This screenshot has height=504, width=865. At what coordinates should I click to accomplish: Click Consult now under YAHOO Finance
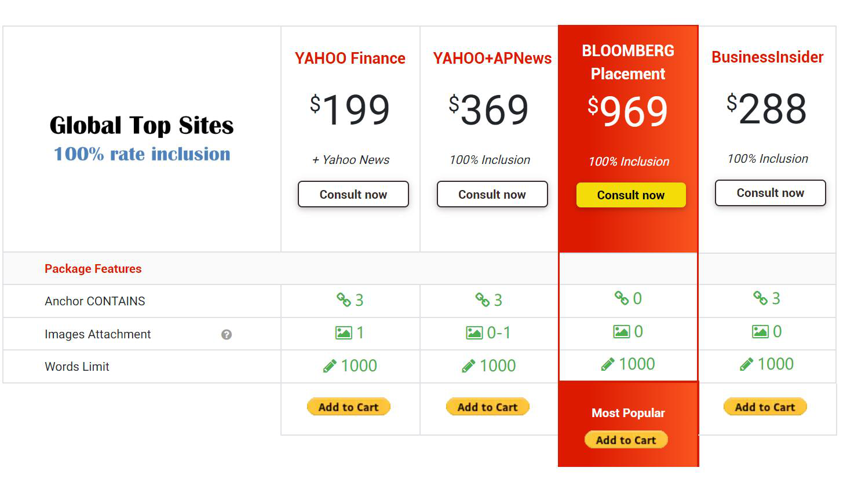[x=353, y=194]
